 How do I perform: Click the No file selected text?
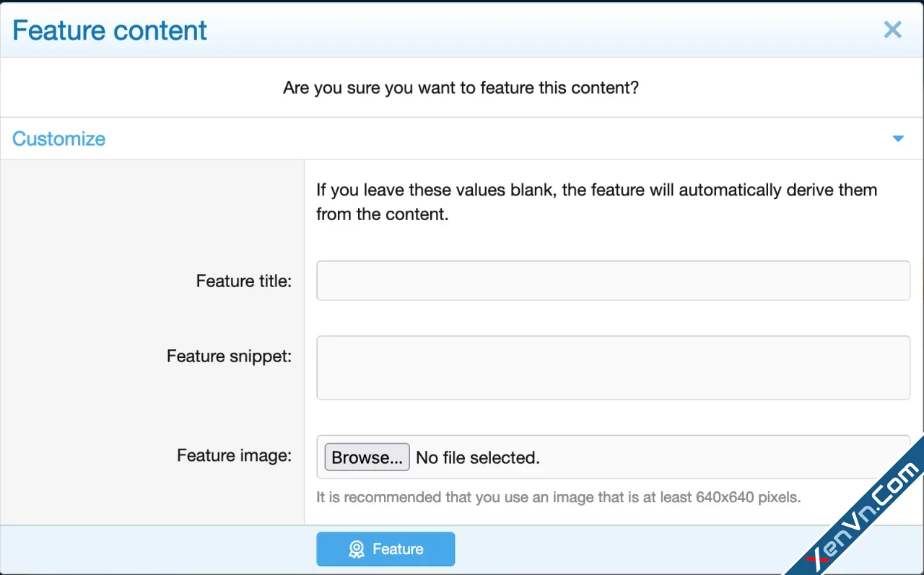[477, 457]
